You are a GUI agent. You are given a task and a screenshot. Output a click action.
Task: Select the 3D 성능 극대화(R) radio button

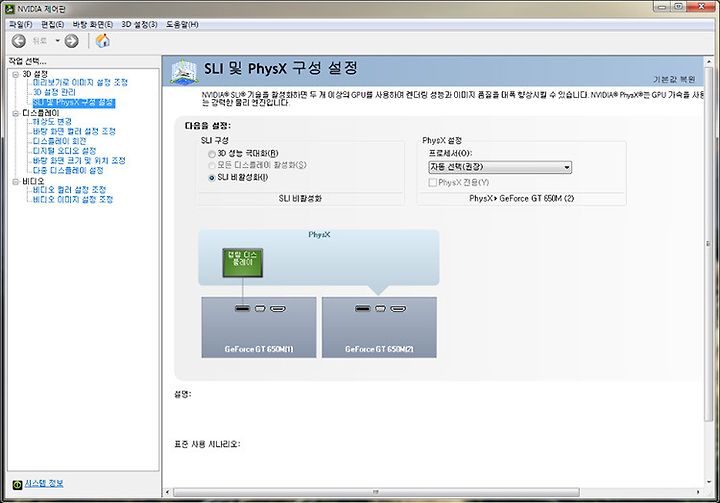pyautogui.click(x=212, y=154)
